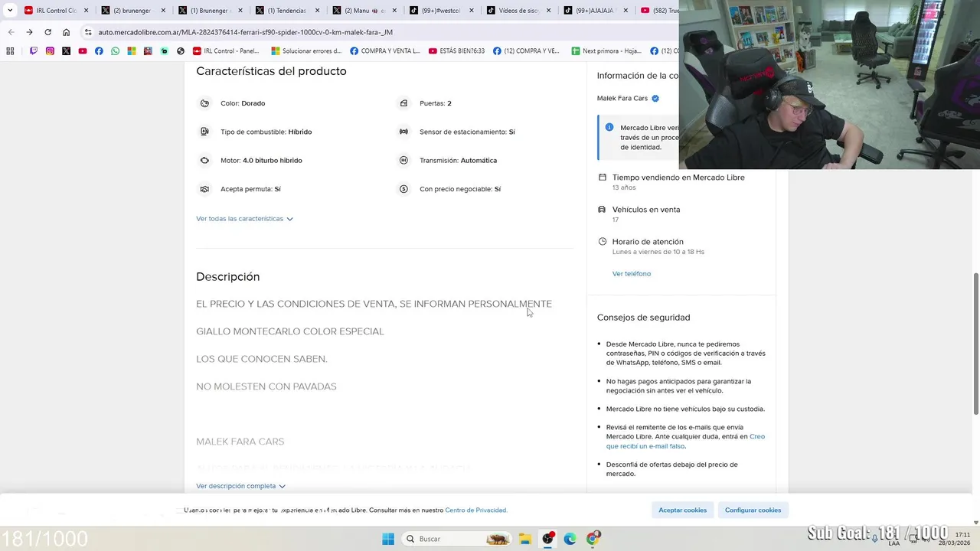Click the Motor engine icon
Viewport: 980px width, 551px height.
pos(204,160)
